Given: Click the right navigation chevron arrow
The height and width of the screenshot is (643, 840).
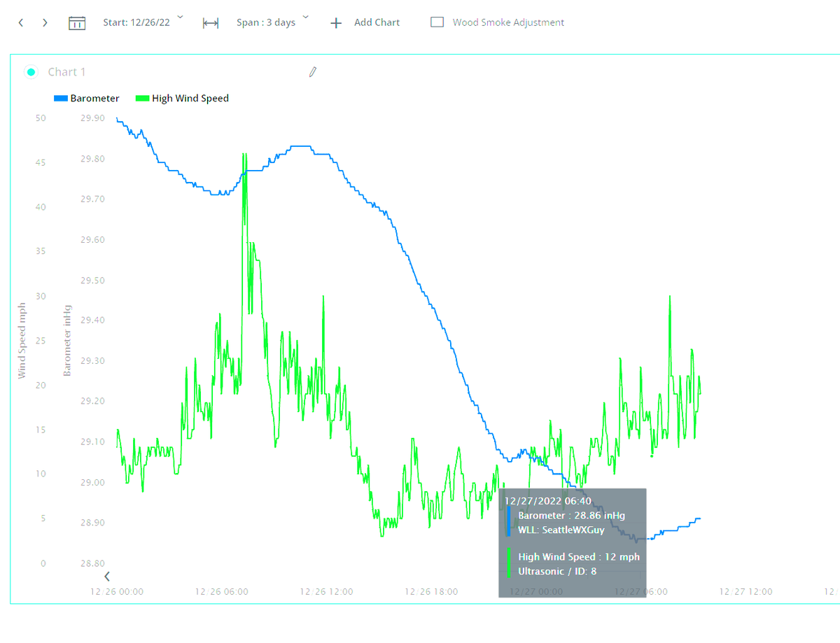Looking at the screenshot, I should pos(44,22).
